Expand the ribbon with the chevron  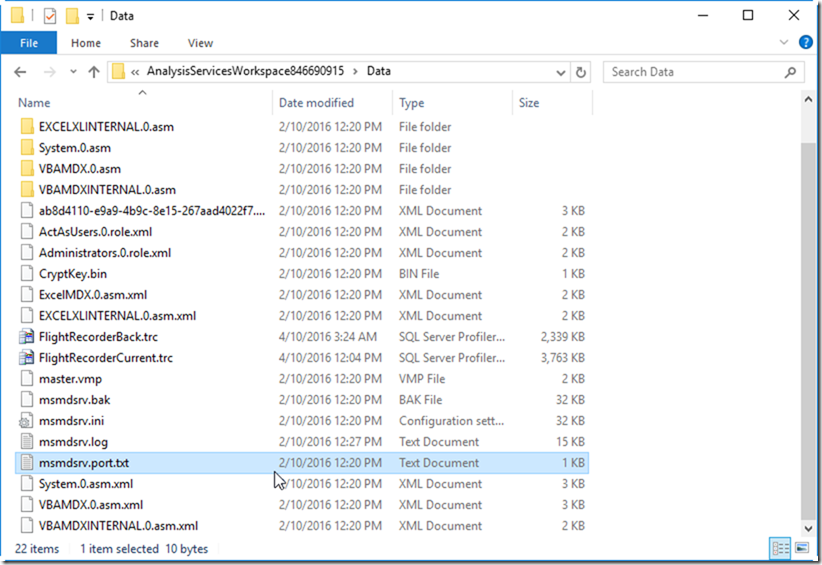(784, 42)
